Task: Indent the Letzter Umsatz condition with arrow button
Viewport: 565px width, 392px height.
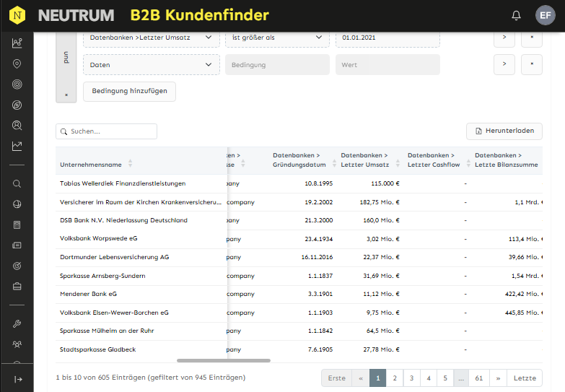Action: (x=504, y=38)
